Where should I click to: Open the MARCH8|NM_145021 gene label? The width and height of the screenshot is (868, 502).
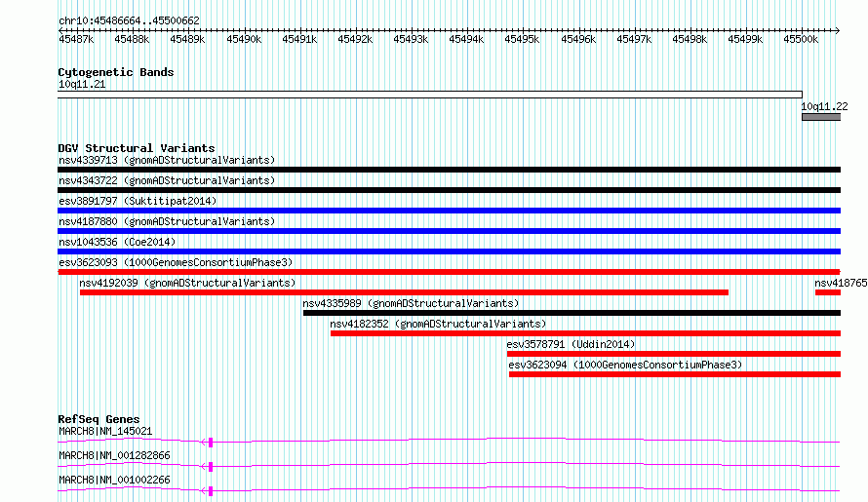tap(105, 431)
